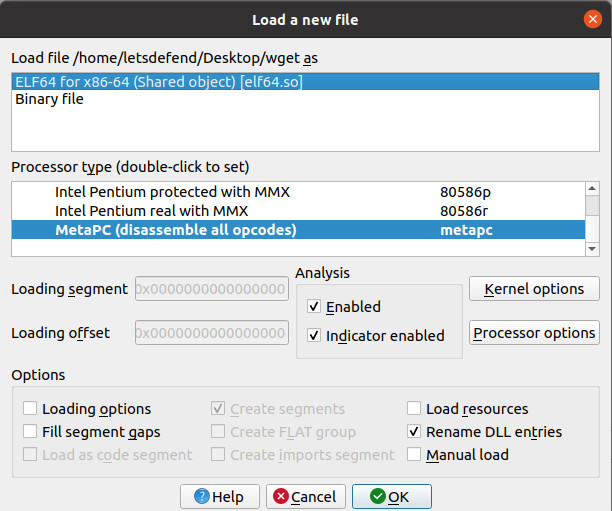Select ELF64 for x86-64 file format
This screenshot has width=612, height=511.
[x=159, y=82]
